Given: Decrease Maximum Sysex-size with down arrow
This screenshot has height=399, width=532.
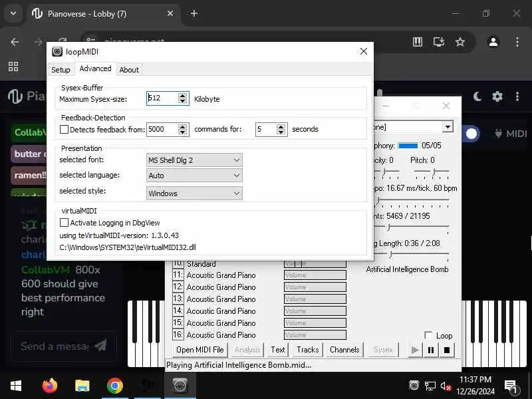Looking at the screenshot, I should coord(182,101).
